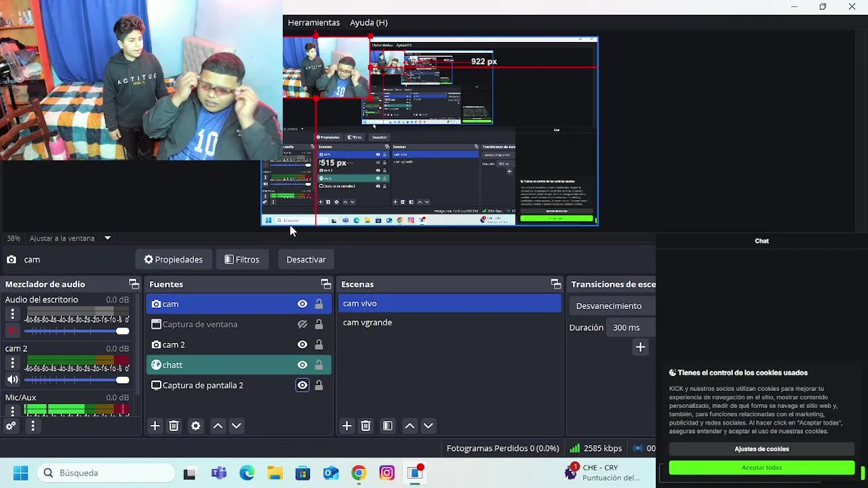Move the selected scene down

(428, 426)
